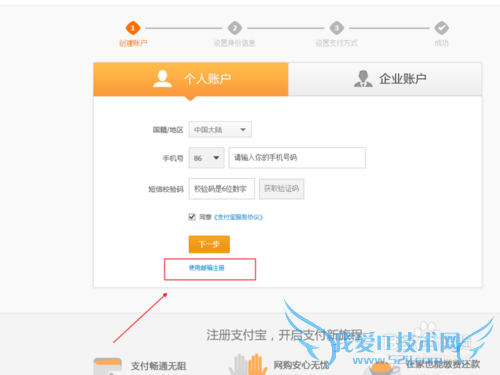
Task: Click the 国籍/地区 field label
Action: coord(168,130)
